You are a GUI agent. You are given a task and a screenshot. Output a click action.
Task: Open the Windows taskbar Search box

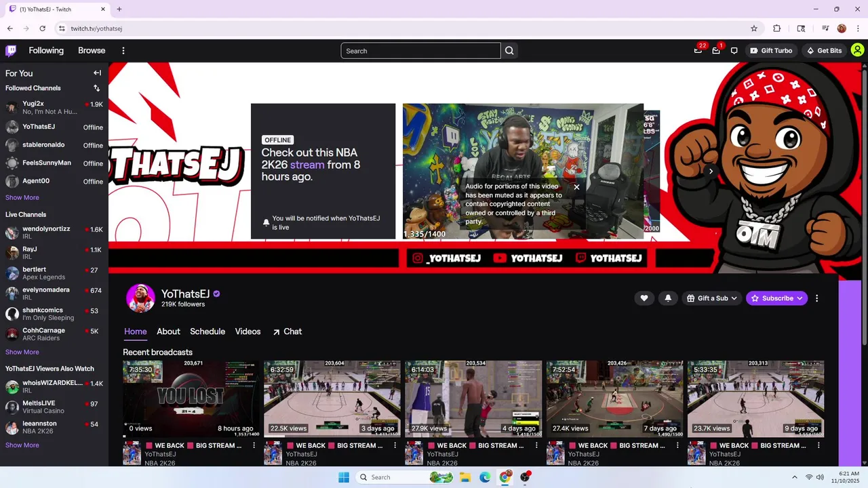406,477
